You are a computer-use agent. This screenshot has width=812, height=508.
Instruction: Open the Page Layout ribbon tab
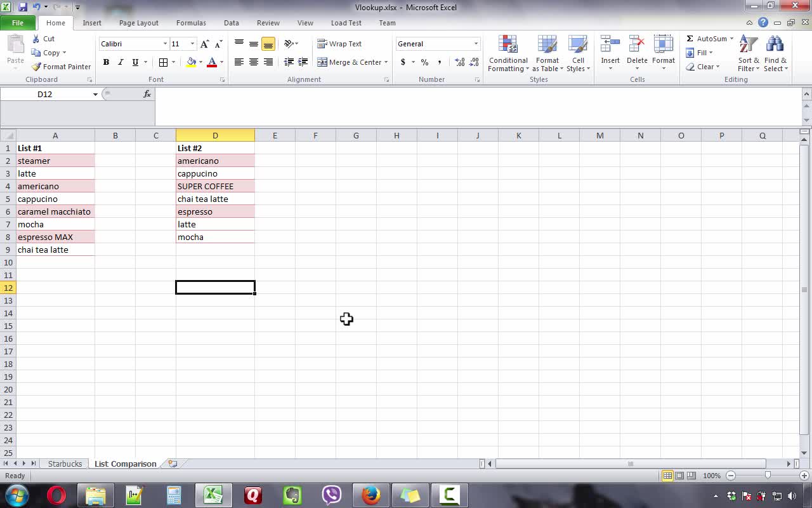pyautogui.click(x=138, y=23)
